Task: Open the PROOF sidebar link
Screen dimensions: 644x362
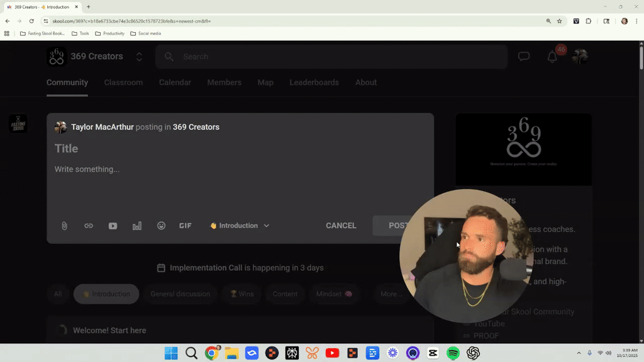Action: (x=486, y=336)
